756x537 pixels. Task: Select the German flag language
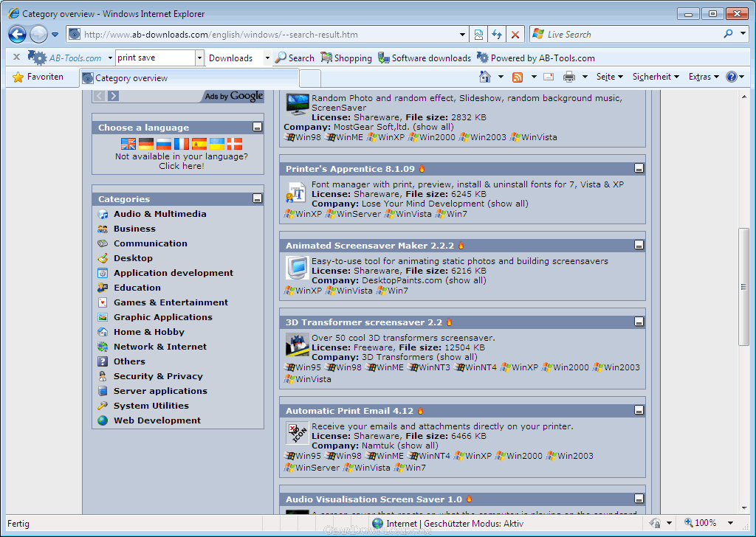click(146, 144)
